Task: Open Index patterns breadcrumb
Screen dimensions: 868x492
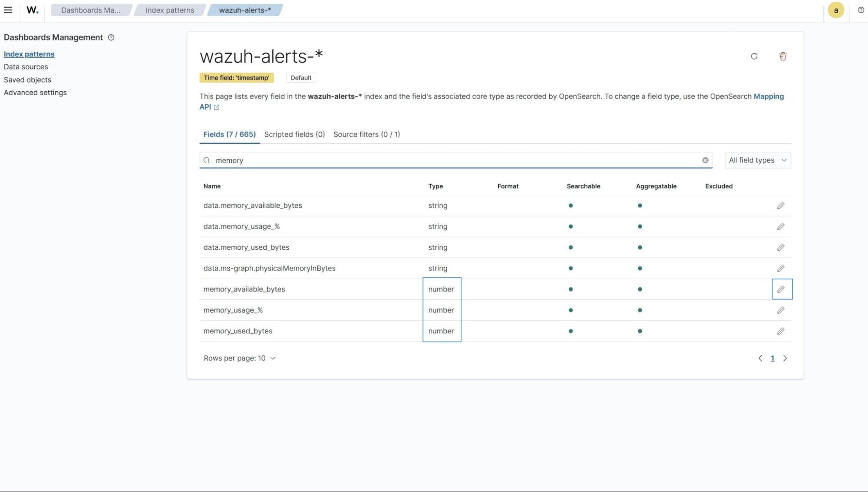Action: pyautogui.click(x=170, y=10)
